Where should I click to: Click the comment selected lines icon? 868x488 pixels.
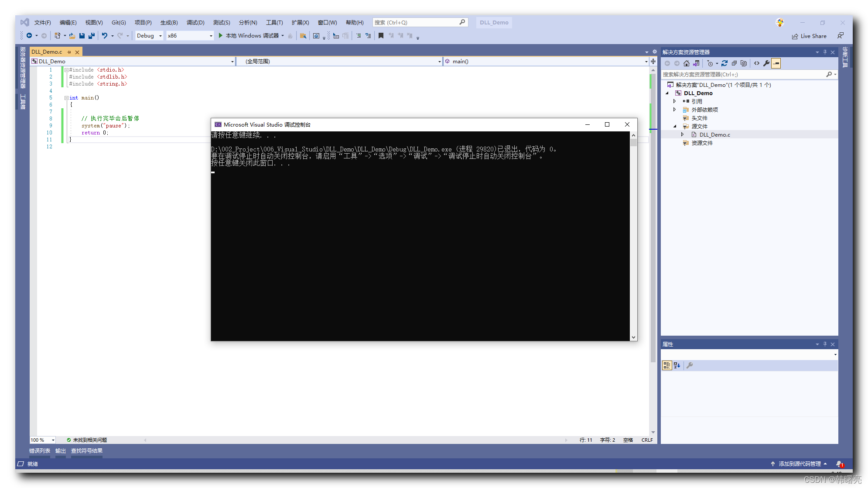[x=359, y=36]
